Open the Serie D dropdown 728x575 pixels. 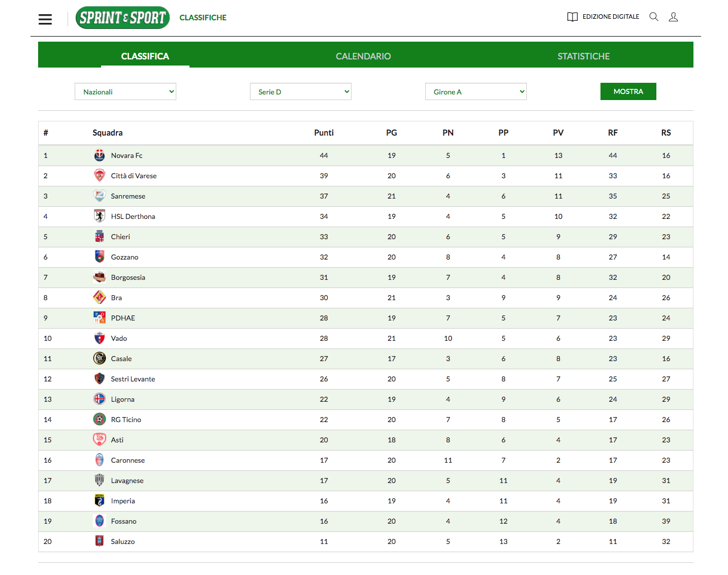pyautogui.click(x=301, y=92)
